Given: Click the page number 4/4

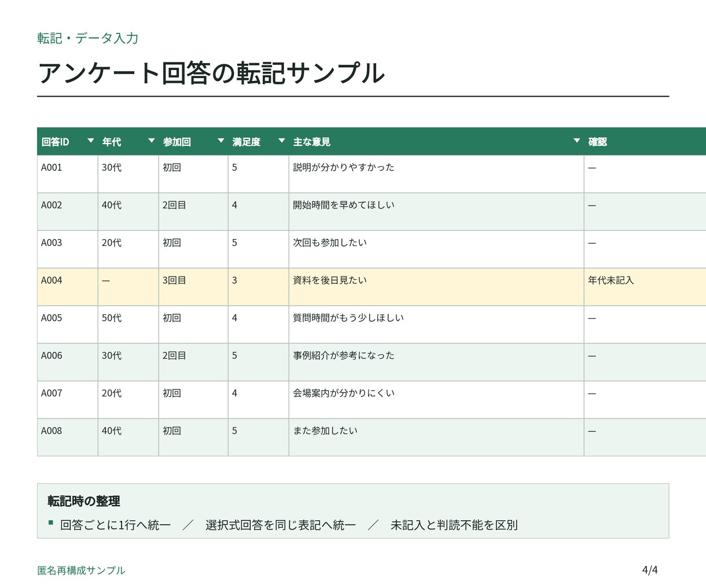Looking at the screenshot, I should (x=650, y=570).
